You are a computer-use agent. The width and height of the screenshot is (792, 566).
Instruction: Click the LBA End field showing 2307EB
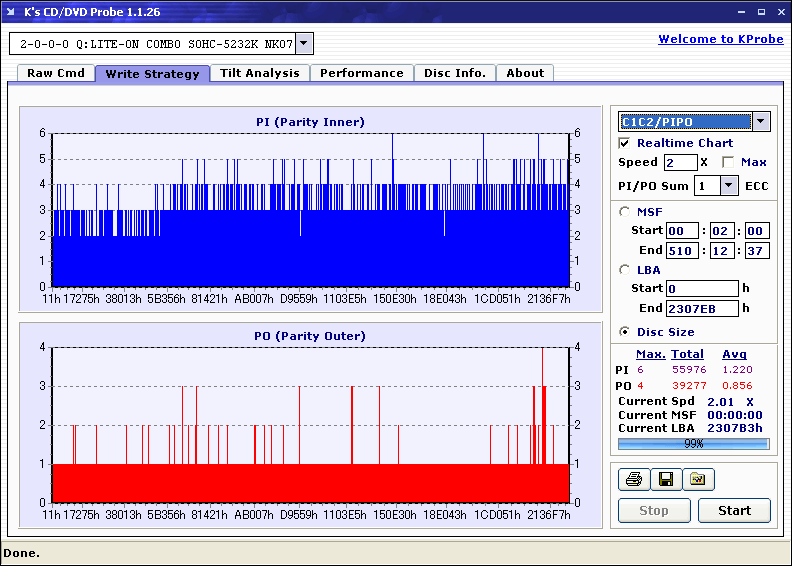(701, 308)
